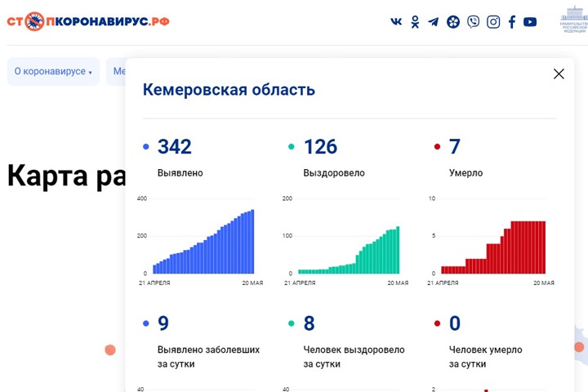Viewport: 588px width, 392px height.
Task: Open the YouTube icon
Action: point(530,22)
